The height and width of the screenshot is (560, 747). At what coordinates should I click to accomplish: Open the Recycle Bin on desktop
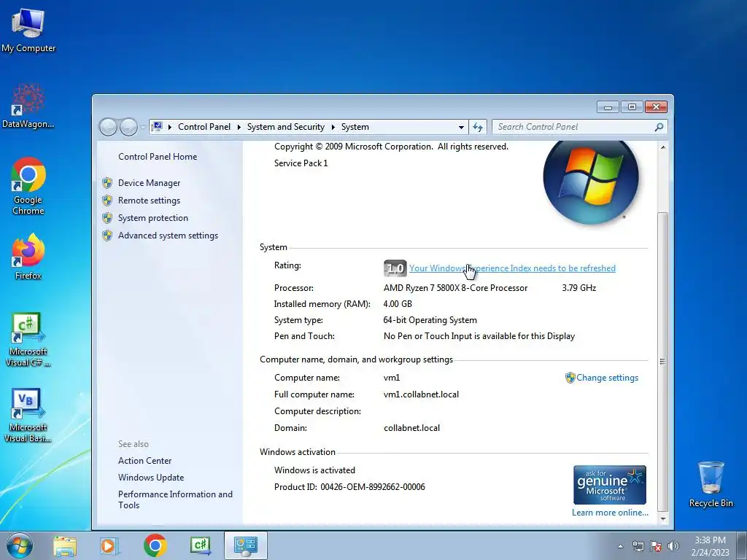pyautogui.click(x=711, y=484)
